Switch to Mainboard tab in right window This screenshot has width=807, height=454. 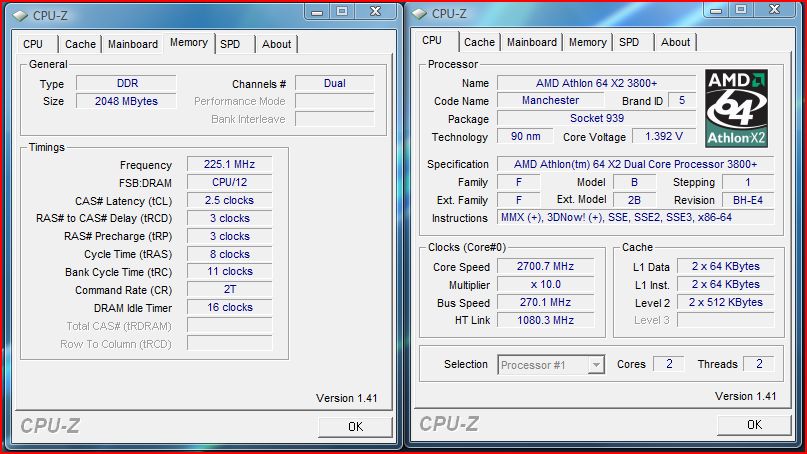coord(532,42)
